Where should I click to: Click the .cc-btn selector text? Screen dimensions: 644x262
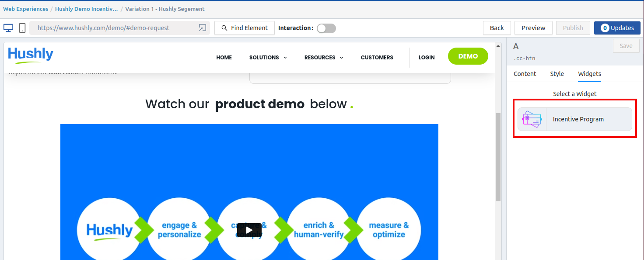(x=524, y=59)
